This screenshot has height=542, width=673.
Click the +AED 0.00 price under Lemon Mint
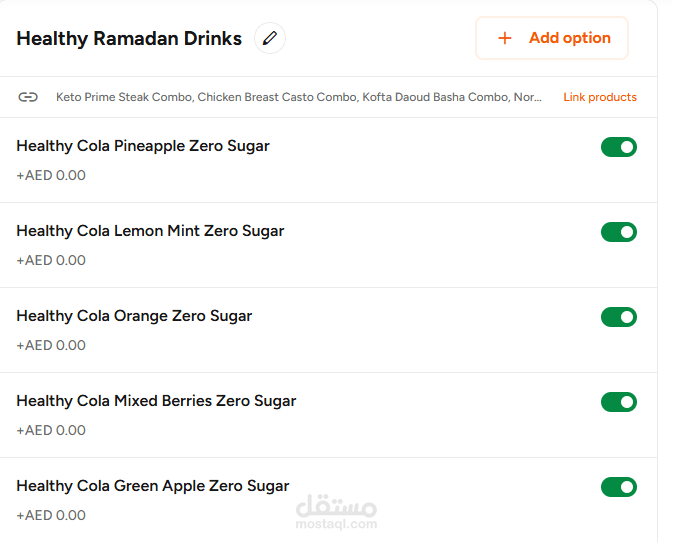(51, 260)
